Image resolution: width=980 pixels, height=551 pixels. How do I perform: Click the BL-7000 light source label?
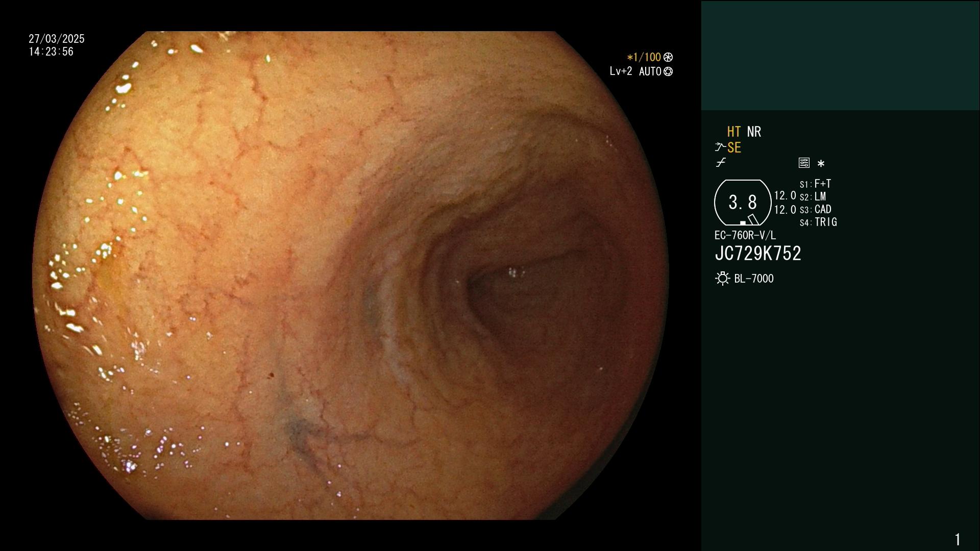click(754, 279)
